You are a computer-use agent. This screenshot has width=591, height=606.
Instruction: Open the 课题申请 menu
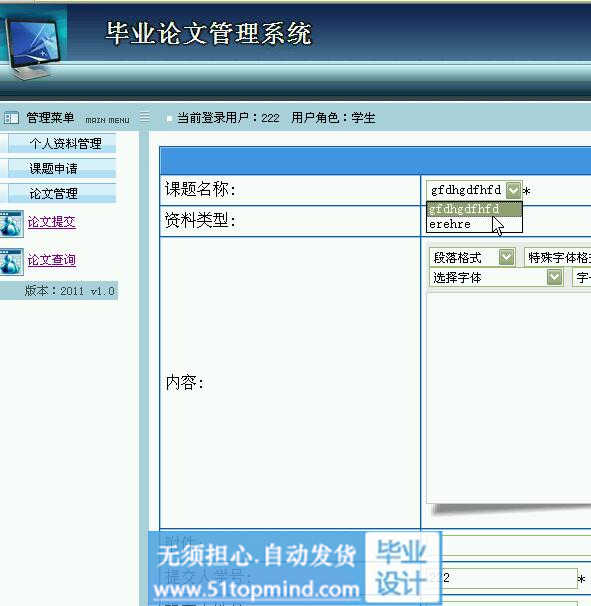[x=62, y=168]
